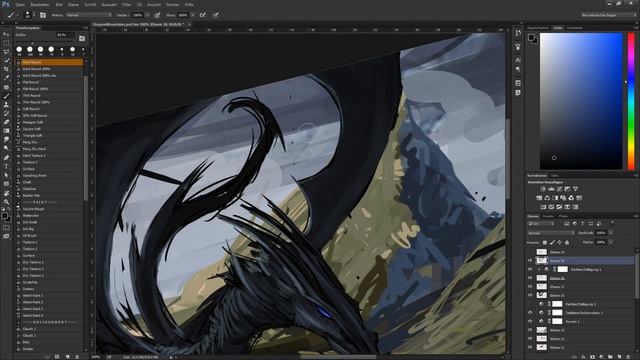Select the Move tool
The height and width of the screenshot is (360, 640).
point(6,34)
